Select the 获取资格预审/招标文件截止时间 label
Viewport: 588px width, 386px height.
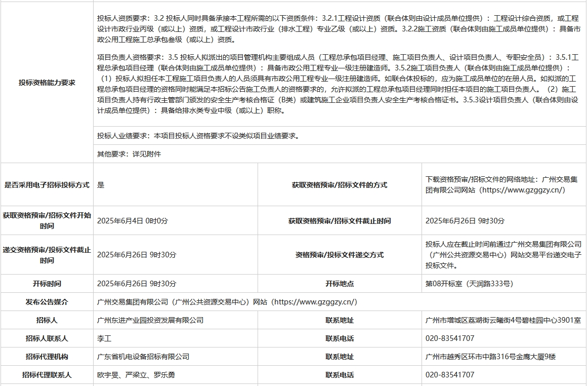click(339, 221)
